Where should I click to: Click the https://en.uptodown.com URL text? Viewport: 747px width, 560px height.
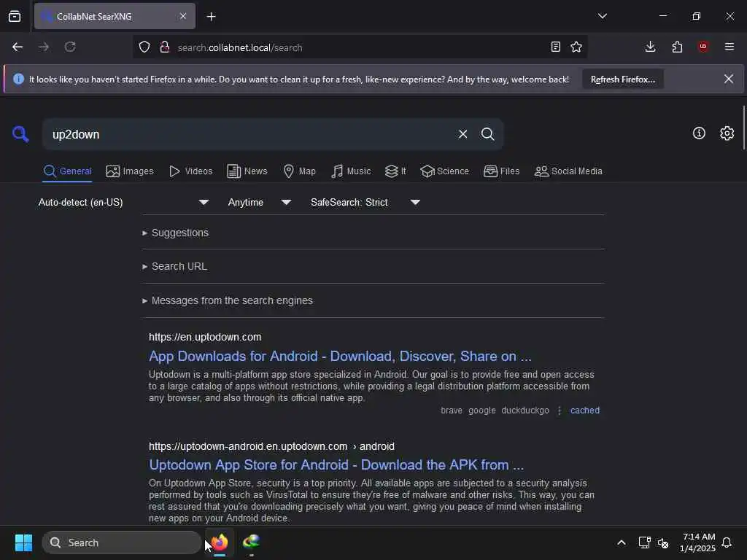coord(205,337)
